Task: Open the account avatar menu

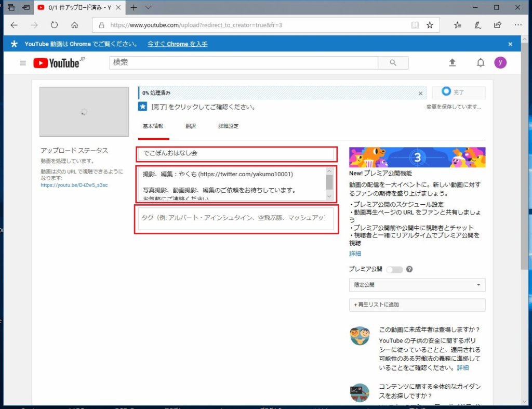Action: click(500, 63)
